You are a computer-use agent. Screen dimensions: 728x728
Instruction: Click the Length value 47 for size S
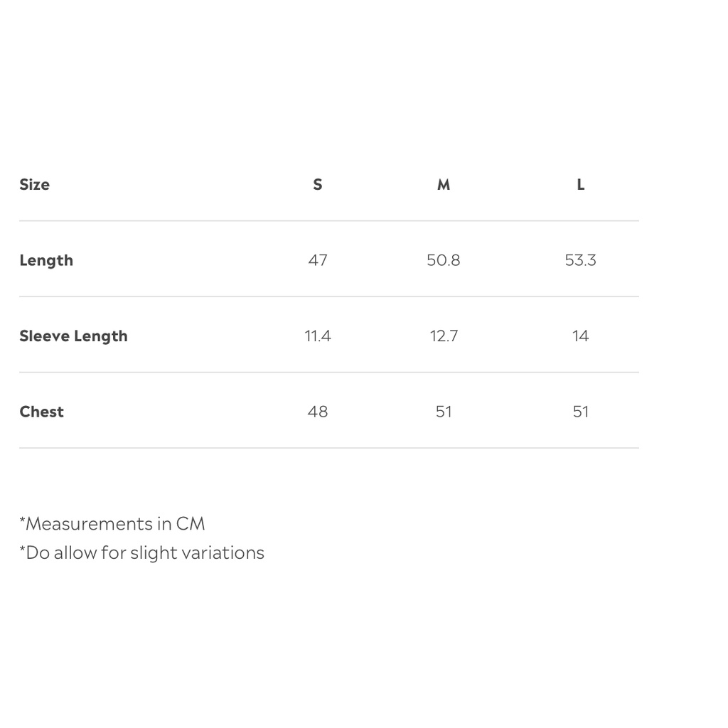[318, 260]
